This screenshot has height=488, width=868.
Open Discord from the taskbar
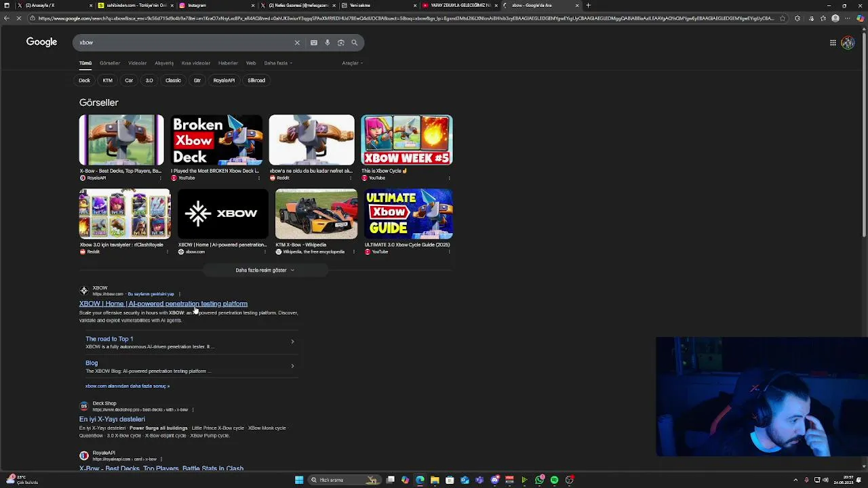coord(494,480)
